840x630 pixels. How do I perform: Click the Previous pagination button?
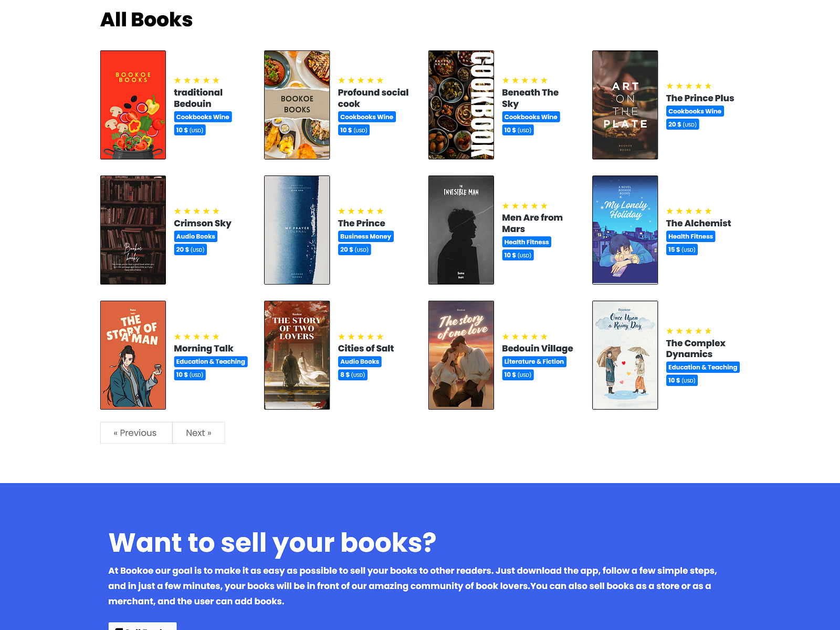(x=135, y=433)
